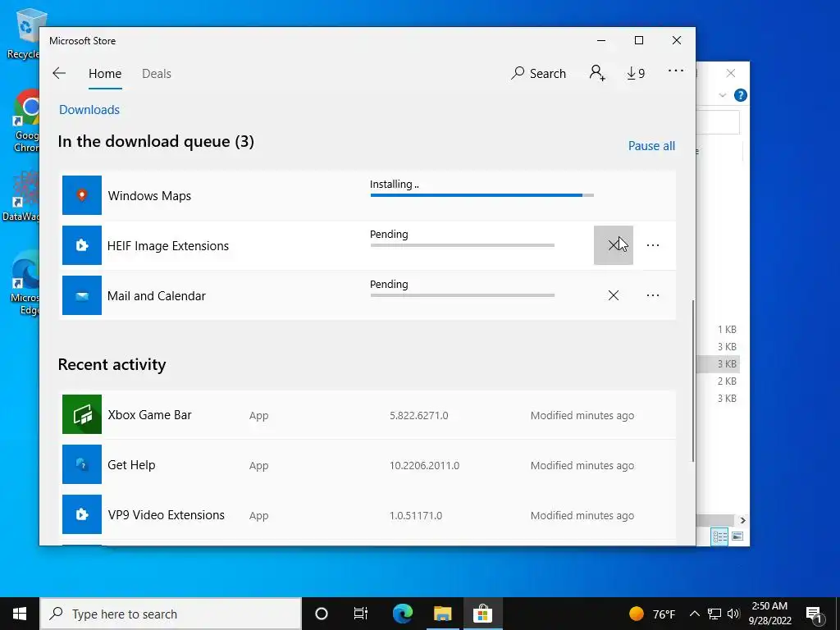Click the HEIF Image Extensions icon
The height and width of the screenshot is (630, 840).
point(82,245)
